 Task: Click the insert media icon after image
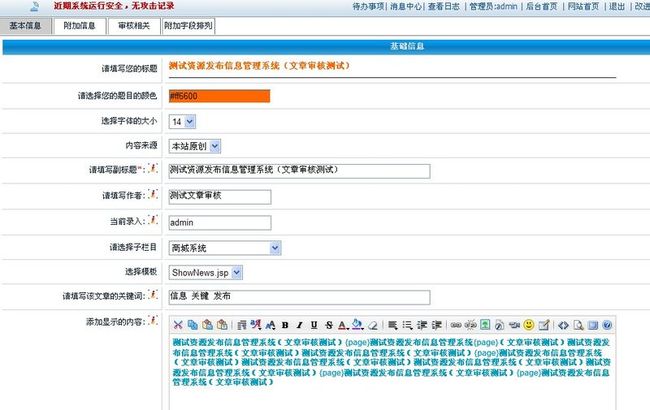point(500,325)
